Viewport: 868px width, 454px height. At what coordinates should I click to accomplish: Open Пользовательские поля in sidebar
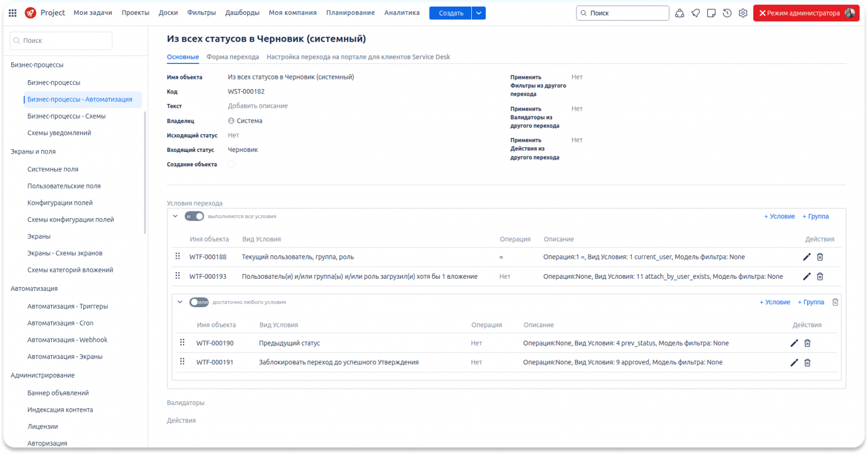click(x=64, y=186)
